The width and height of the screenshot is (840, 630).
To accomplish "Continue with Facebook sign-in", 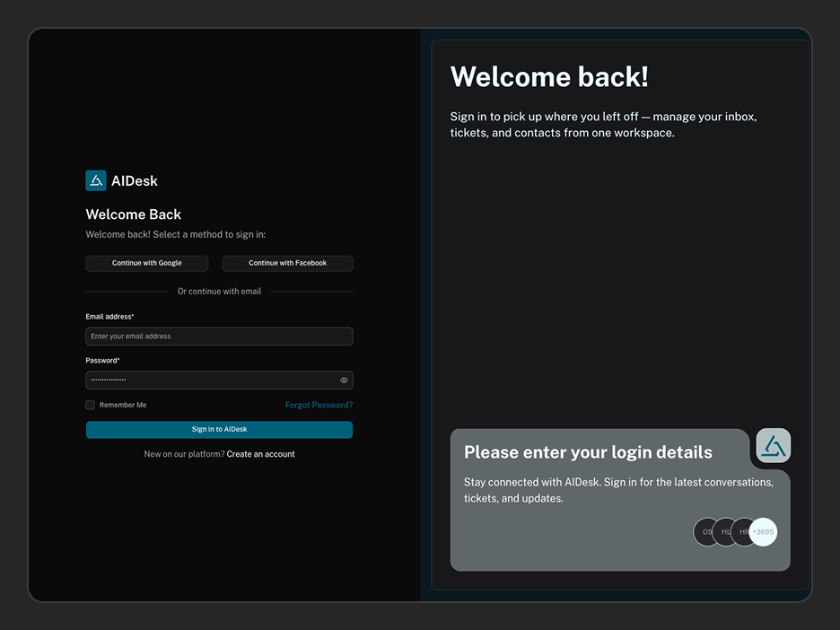I will pyautogui.click(x=288, y=263).
